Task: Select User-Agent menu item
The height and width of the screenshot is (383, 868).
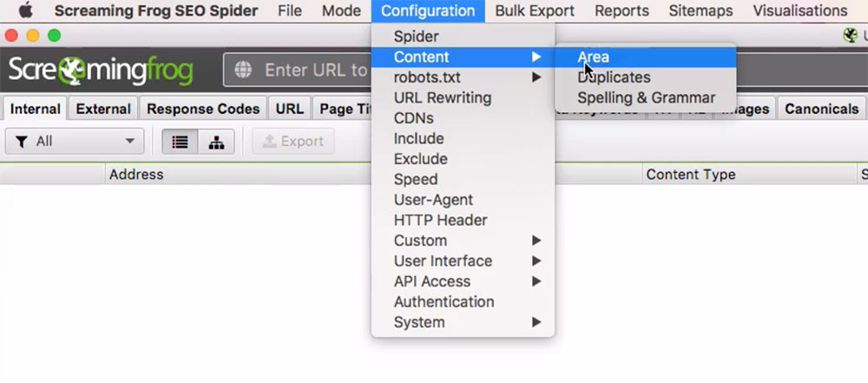Action: pos(463,200)
